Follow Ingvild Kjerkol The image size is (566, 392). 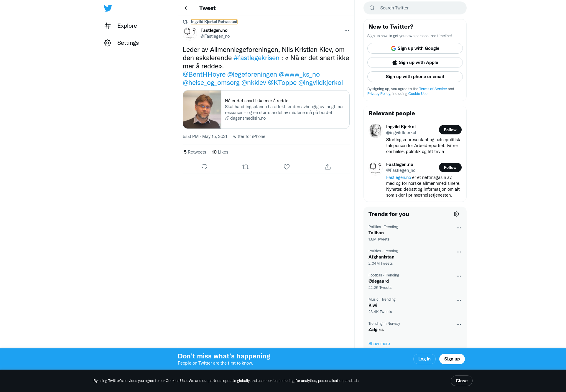click(x=450, y=130)
